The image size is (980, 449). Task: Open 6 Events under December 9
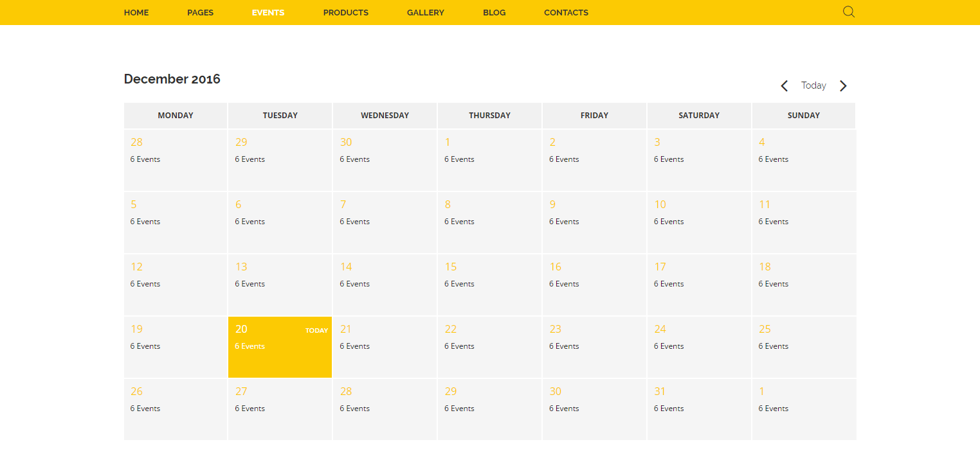coord(564,222)
